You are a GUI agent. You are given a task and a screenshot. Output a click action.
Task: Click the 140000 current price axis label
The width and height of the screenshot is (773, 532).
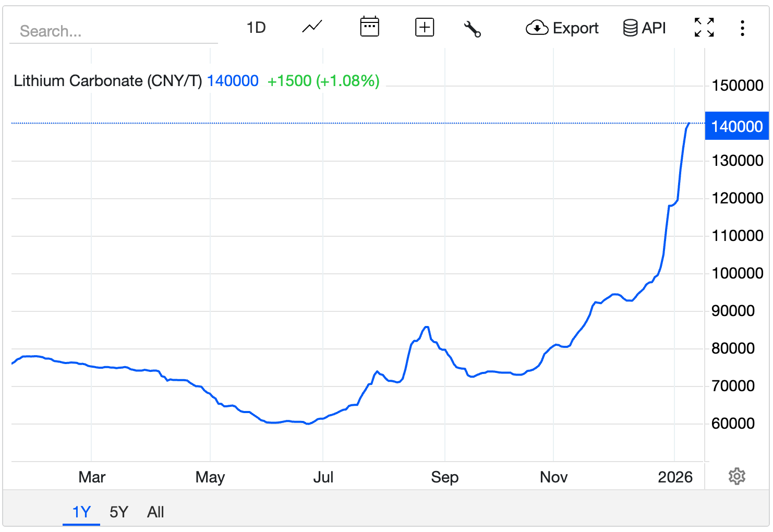pos(736,126)
